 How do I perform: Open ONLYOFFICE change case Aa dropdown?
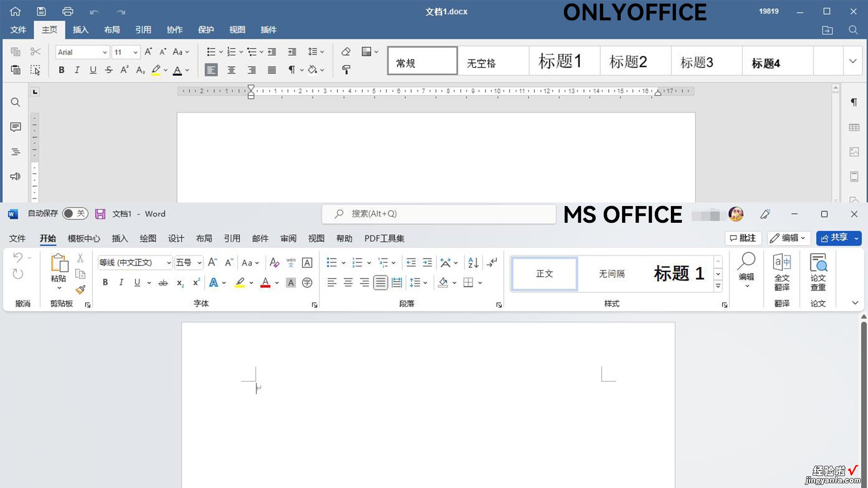point(181,52)
